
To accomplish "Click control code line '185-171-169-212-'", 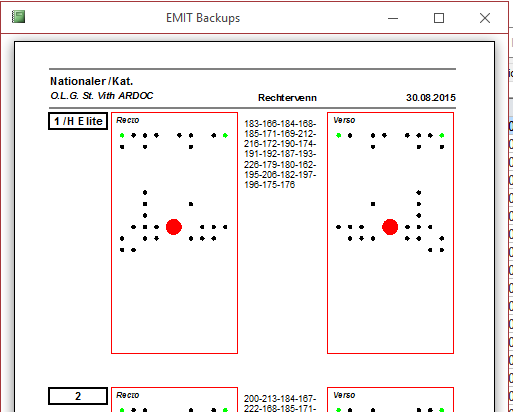I will (280, 134).
